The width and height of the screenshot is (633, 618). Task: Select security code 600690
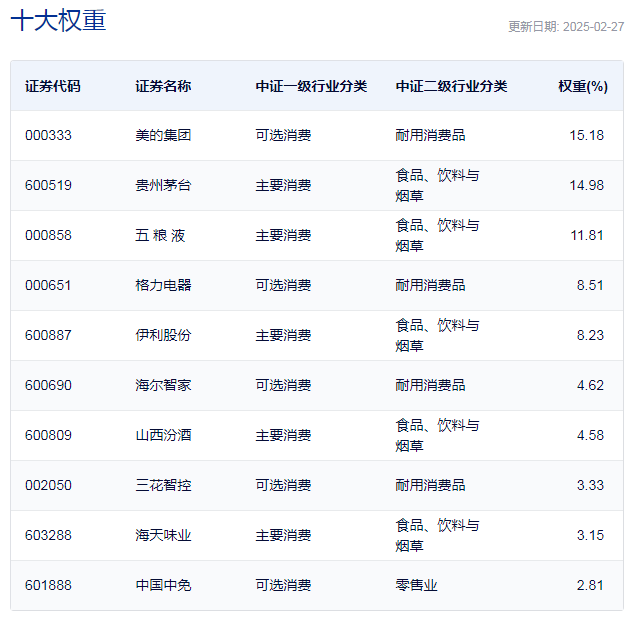[x=48, y=385]
